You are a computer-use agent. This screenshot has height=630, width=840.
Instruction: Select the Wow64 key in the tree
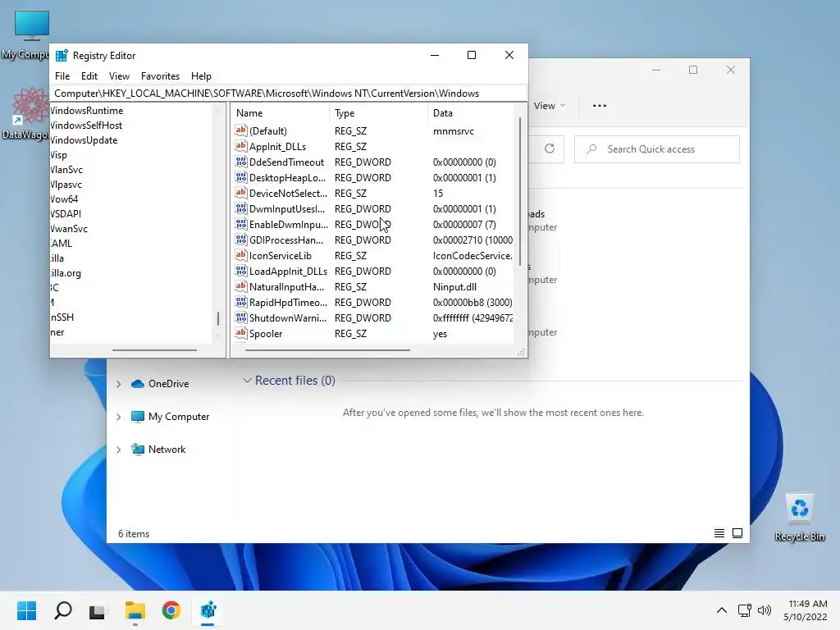point(64,199)
